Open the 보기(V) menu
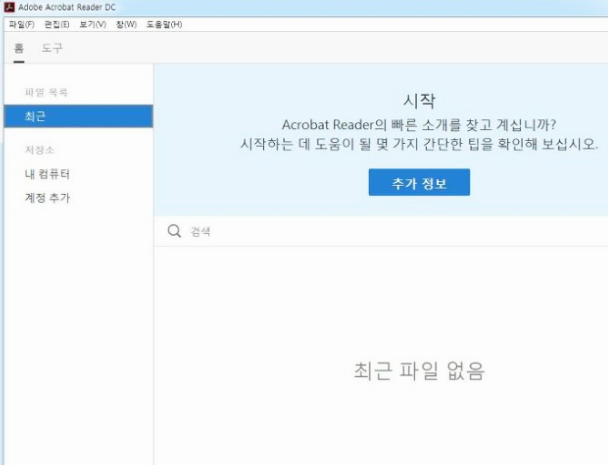This screenshot has height=465, width=608. pos(93,24)
